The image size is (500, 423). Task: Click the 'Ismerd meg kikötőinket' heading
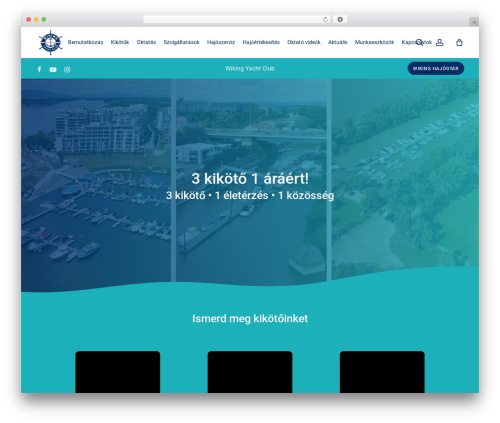coord(250,319)
